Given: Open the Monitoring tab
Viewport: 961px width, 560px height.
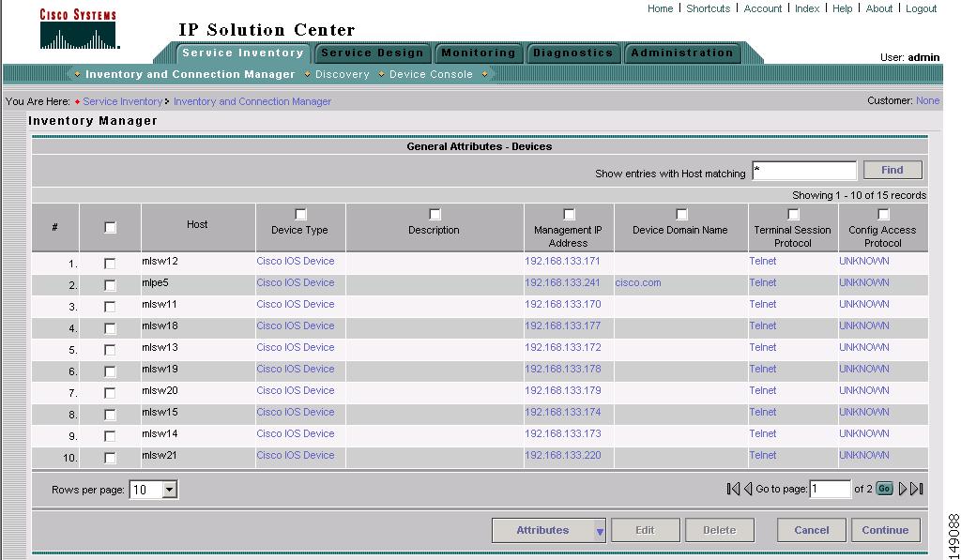Looking at the screenshot, I should (x=479, y=53).
